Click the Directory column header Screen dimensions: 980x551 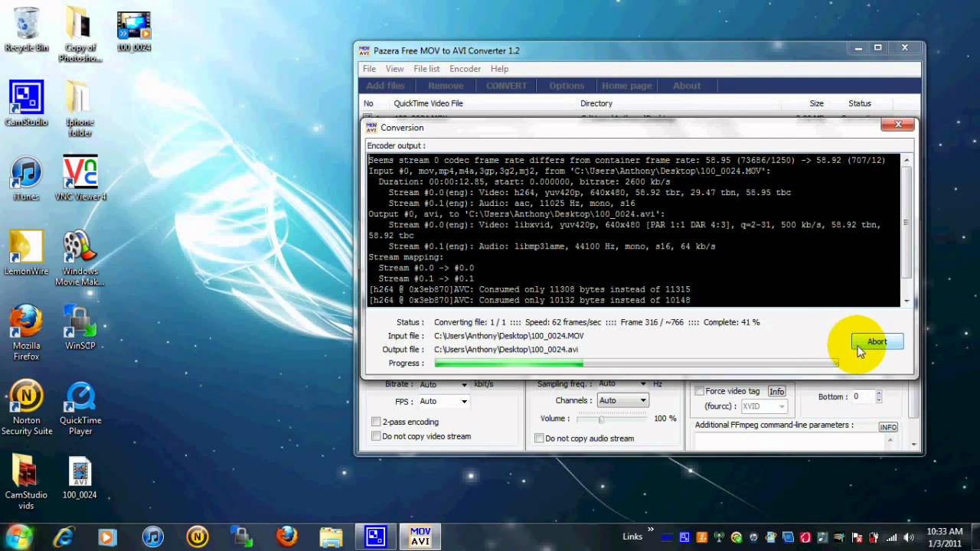(596, 103)
